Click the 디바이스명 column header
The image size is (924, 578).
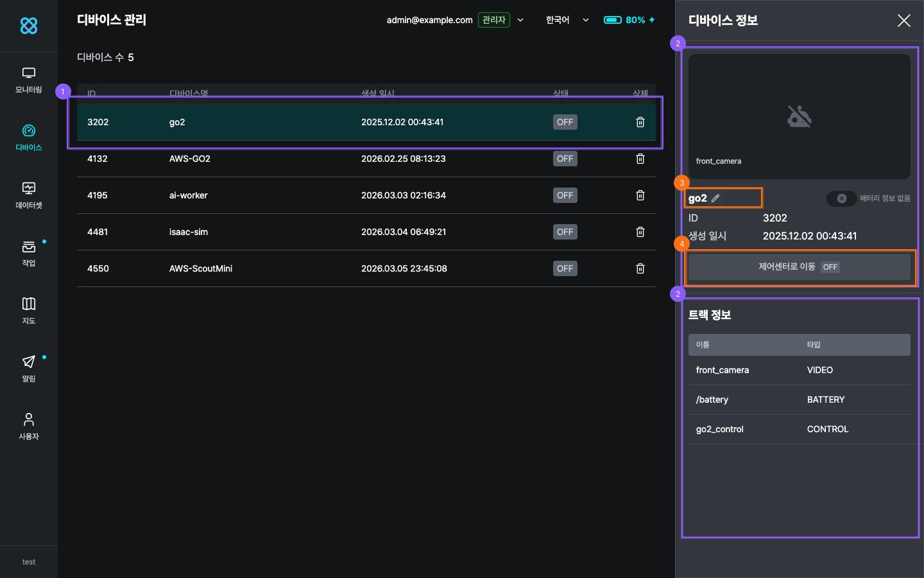click(189, 93)
